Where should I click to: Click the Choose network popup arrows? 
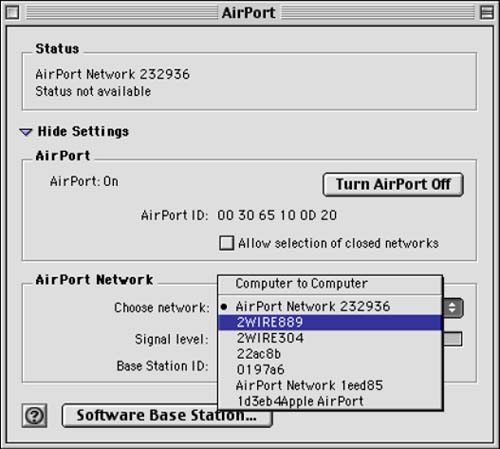[452, 307]
